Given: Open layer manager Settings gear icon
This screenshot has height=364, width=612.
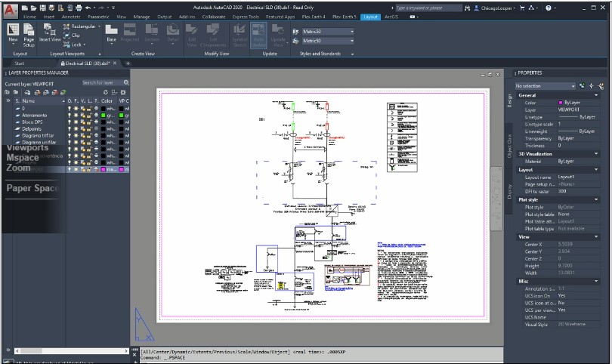Looking at the screenshot, I should pos(123,92).
